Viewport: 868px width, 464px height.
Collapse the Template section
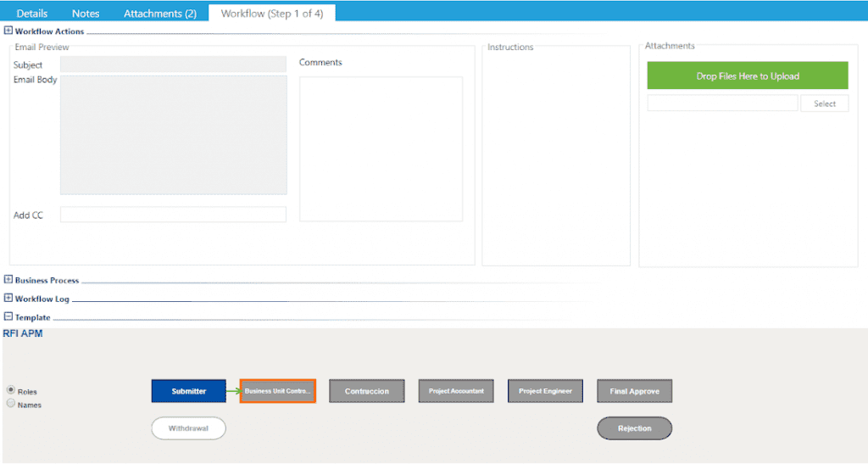tap(8, 317)
